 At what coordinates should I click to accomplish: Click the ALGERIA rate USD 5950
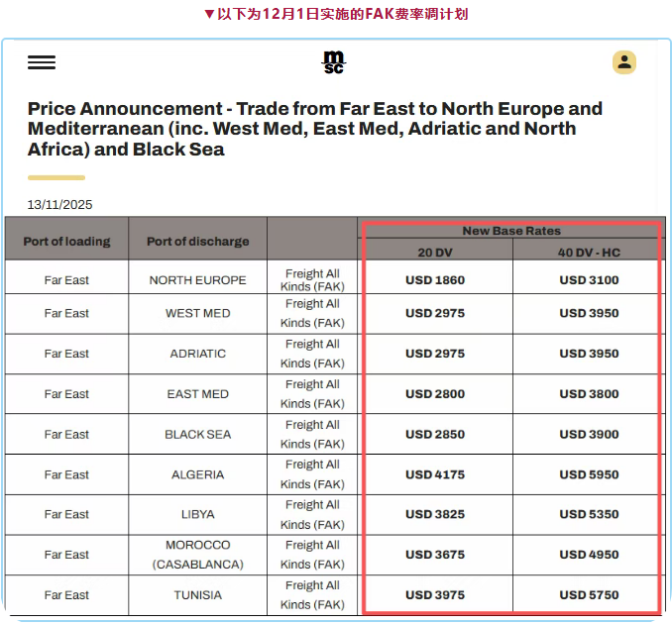point(589,474)
